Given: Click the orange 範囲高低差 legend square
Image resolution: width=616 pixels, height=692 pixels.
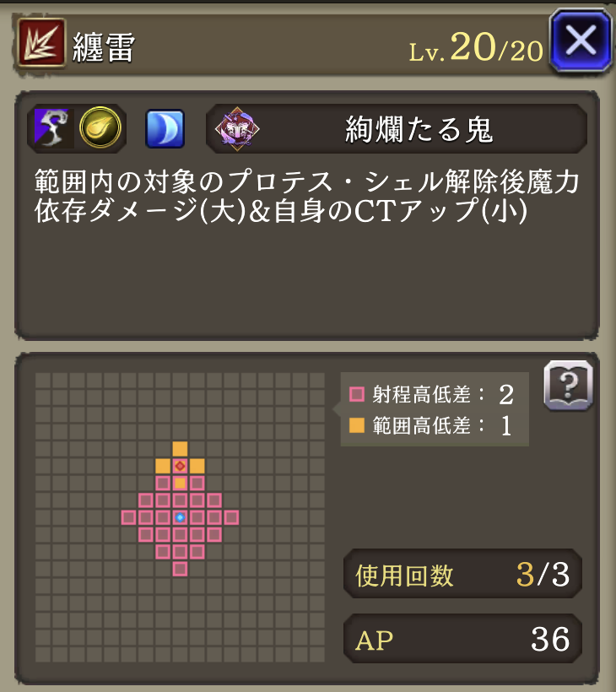Looking at the screenshot, I should click(x=357, y=425).
